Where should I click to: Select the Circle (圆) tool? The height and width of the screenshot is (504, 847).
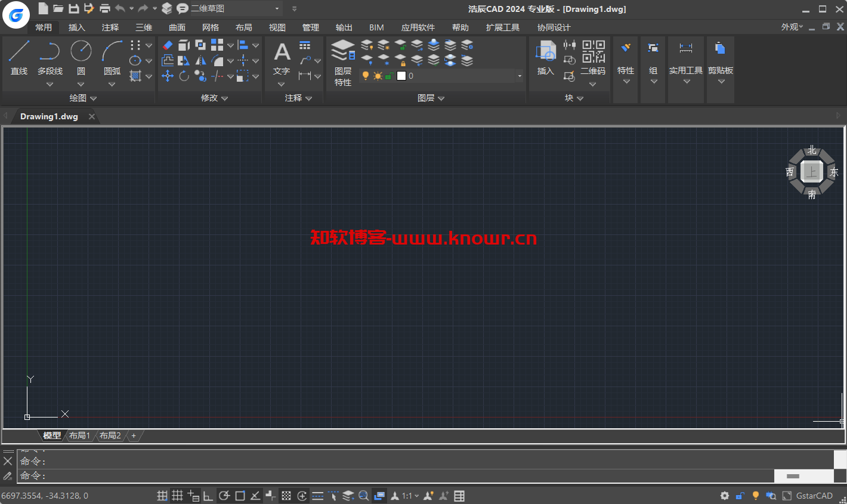point(81,58)
